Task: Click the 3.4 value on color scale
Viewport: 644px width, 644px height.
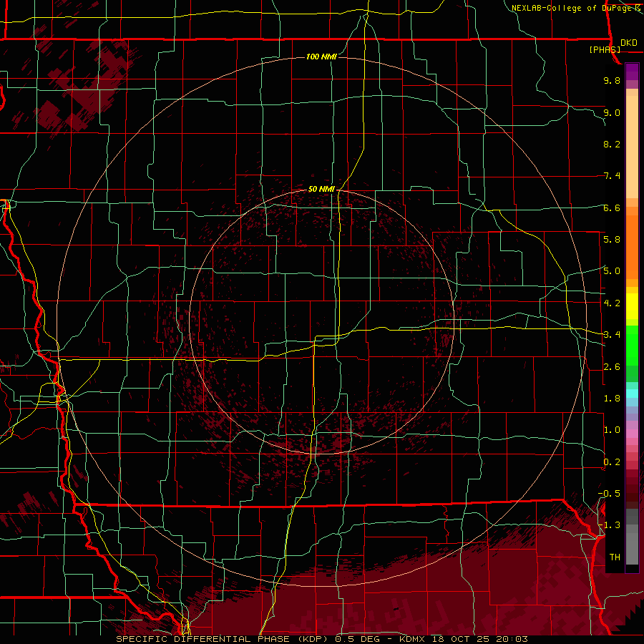Action: coord(612,335)
